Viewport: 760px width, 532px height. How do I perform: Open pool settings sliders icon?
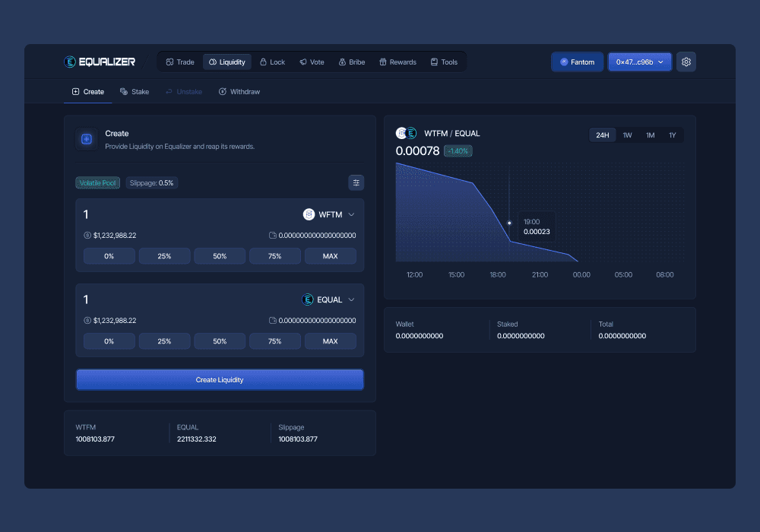click(x=356, y=182)
